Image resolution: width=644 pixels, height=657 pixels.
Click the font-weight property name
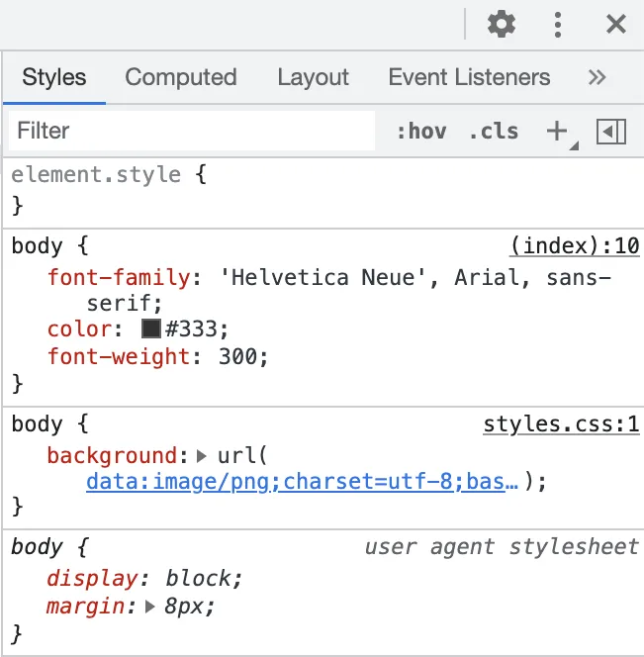[x=119, y=357]
